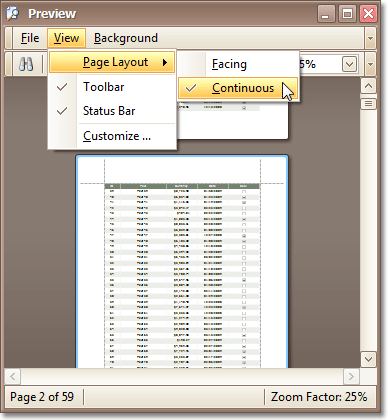
Task: Choose the Continuous page layout option
Action: (238, 88)
